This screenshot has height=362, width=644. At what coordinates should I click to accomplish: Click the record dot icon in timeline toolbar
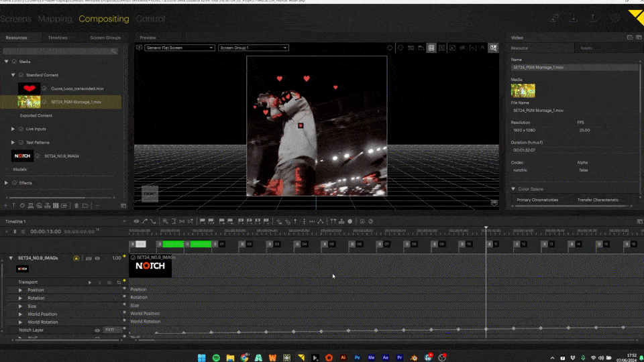coord(350,222)
